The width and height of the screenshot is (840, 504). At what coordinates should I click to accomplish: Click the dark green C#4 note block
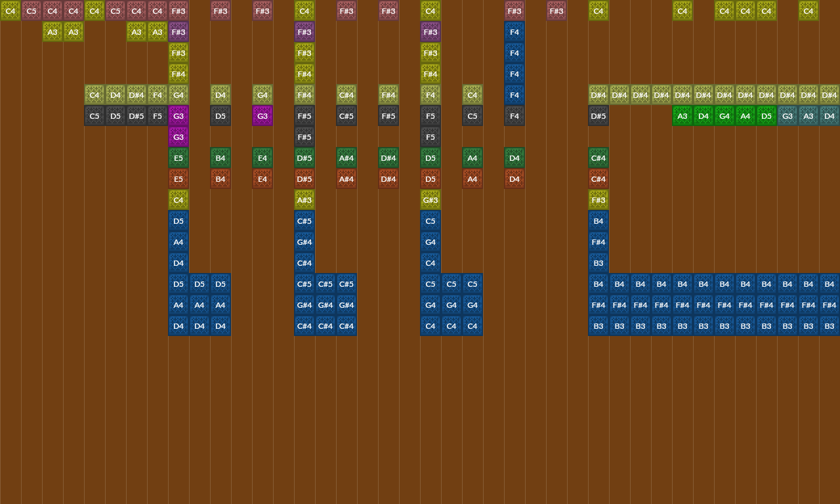pyautogui.click(x=598, y=158)
